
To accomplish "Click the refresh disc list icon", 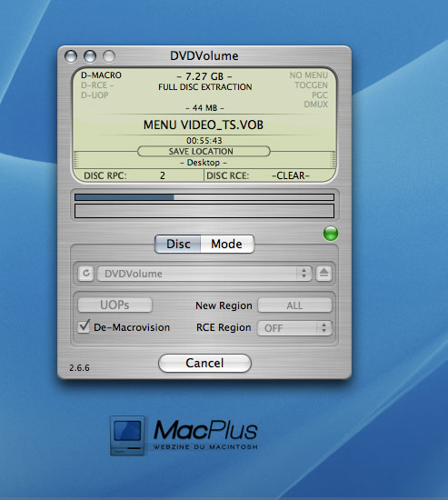I will coord(85,274).
